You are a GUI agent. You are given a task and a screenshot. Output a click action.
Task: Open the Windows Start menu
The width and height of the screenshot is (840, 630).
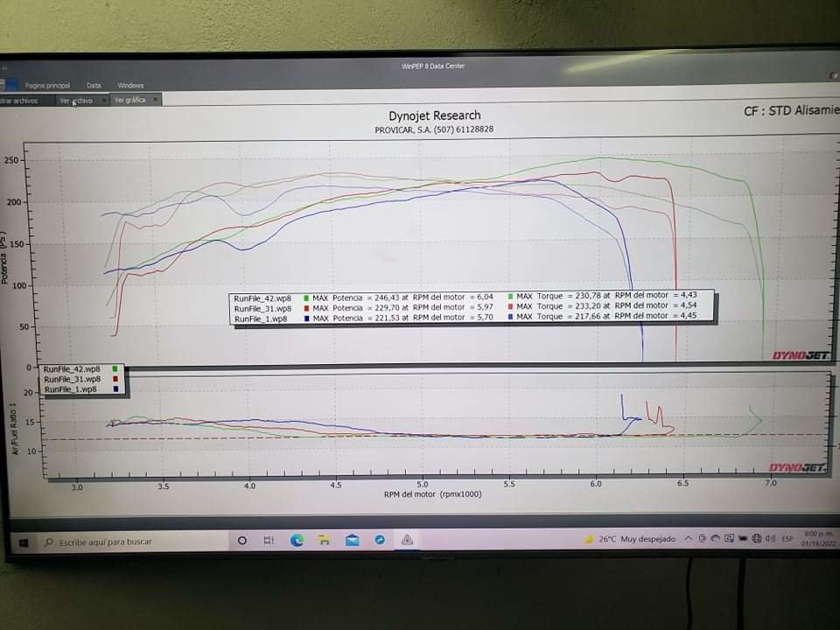point(23,543)
